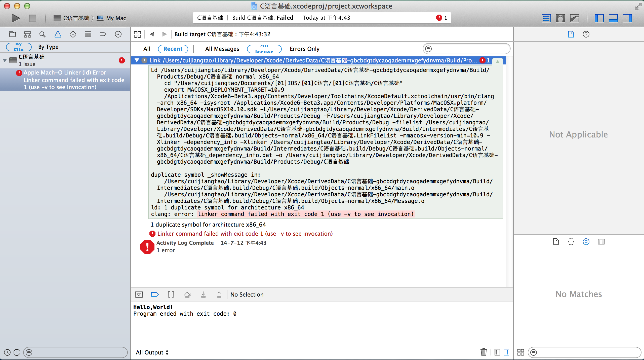Collapse the Link build step row
The height and width of the screenshot is (360, 644).
click(137, 60)
